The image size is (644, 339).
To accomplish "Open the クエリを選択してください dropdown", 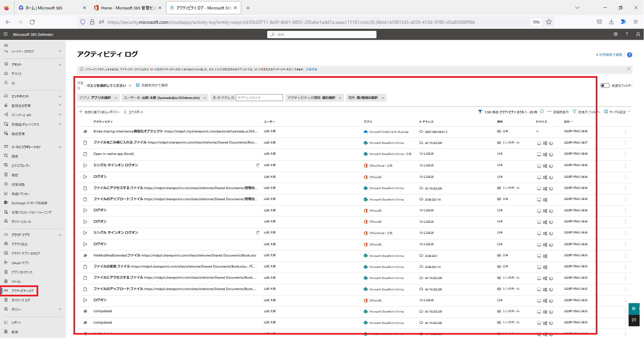I will 109,86.
